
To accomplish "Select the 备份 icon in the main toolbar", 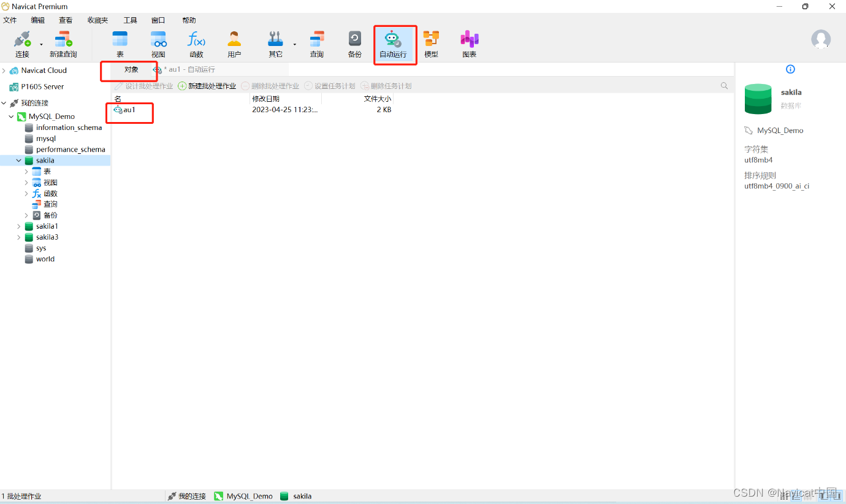I will click(x=355, y=45).
